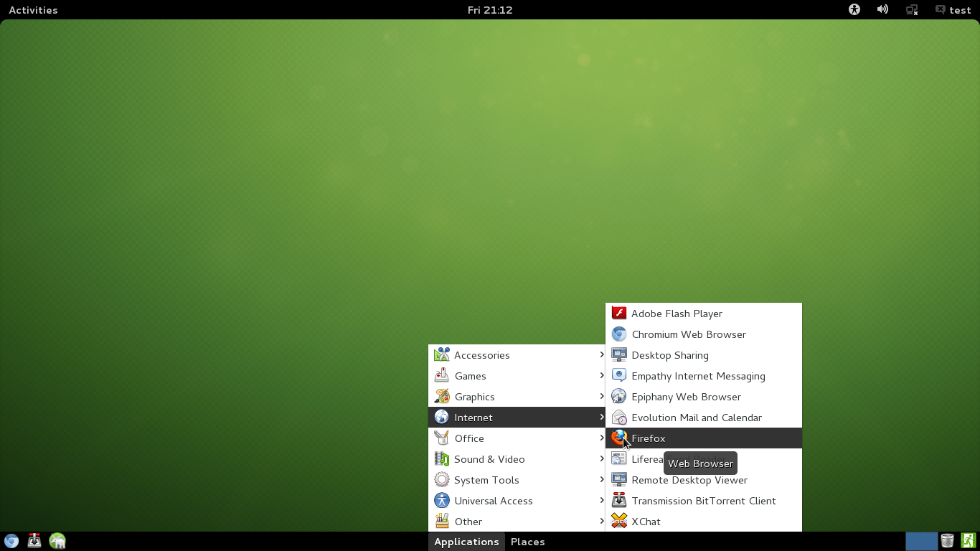980x551 pixels.
Task: Click the volume icon in the top bar
Action: point(882,9)
